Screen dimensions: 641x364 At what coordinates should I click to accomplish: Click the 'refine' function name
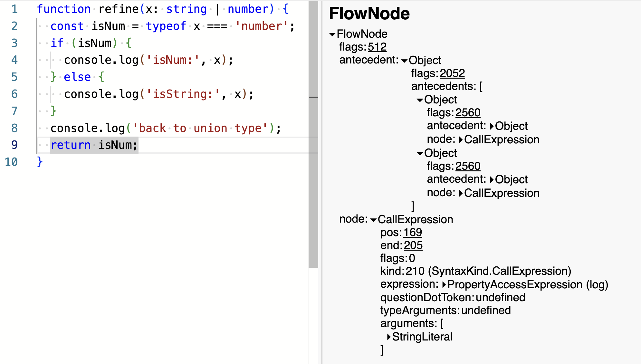(118, 9)
